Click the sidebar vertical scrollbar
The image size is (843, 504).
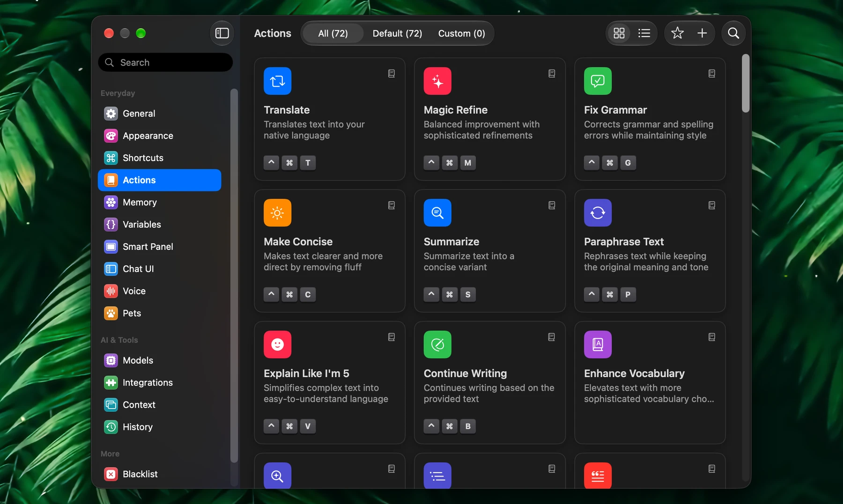point(234,275)
